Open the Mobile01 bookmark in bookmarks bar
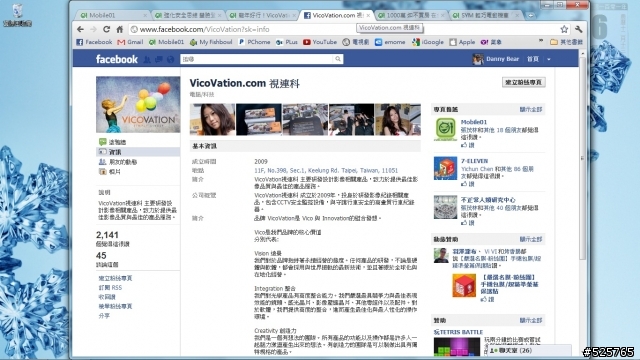Viewport: 640px width, 360px height. click(x=167, y=42)
